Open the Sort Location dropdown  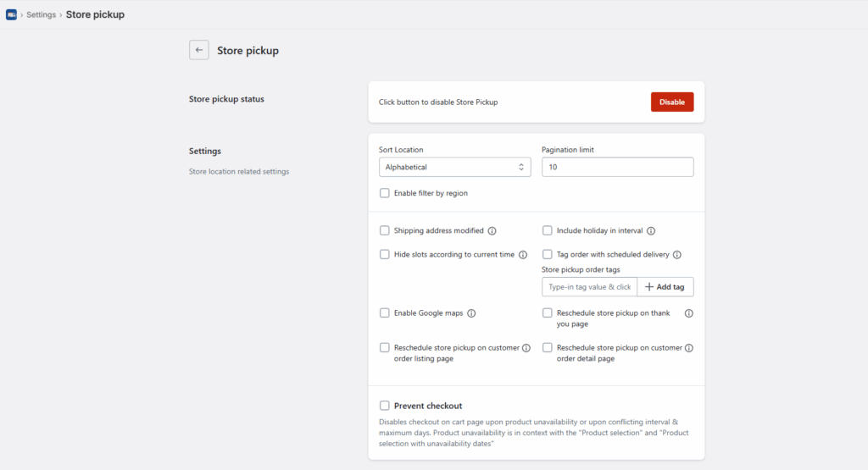point(455,167)
